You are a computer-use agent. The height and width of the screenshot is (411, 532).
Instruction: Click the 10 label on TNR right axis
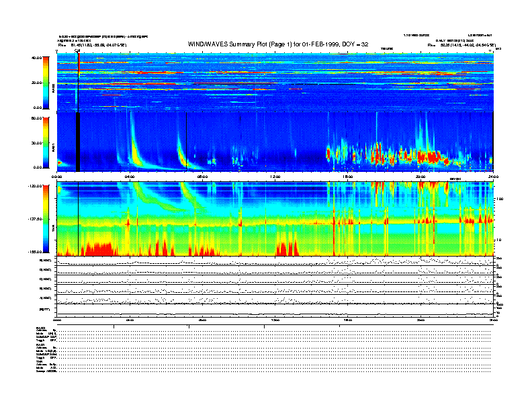tap(498, 240)
